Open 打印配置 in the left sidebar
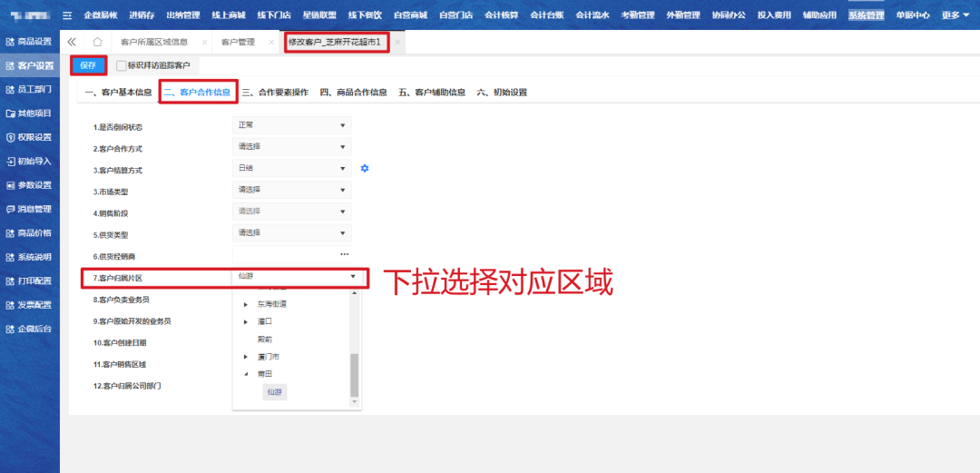Screen dimensions: 980x473 click(x=29, y=281)
